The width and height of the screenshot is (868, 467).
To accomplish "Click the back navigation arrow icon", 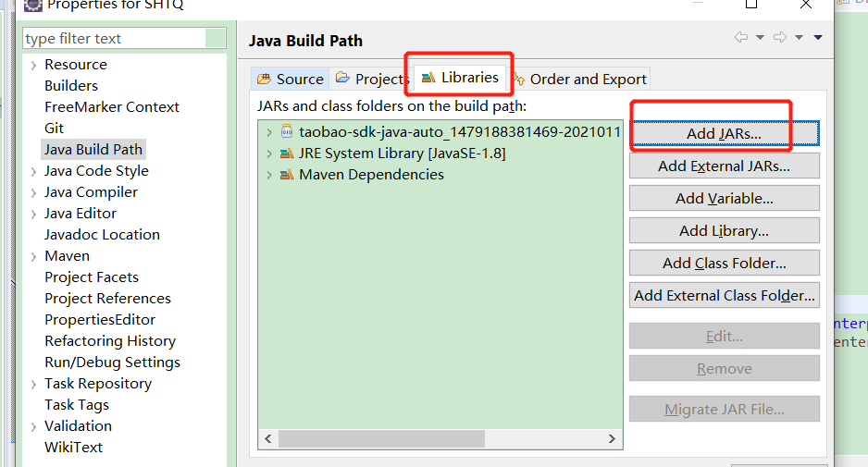I will (741, 38).
